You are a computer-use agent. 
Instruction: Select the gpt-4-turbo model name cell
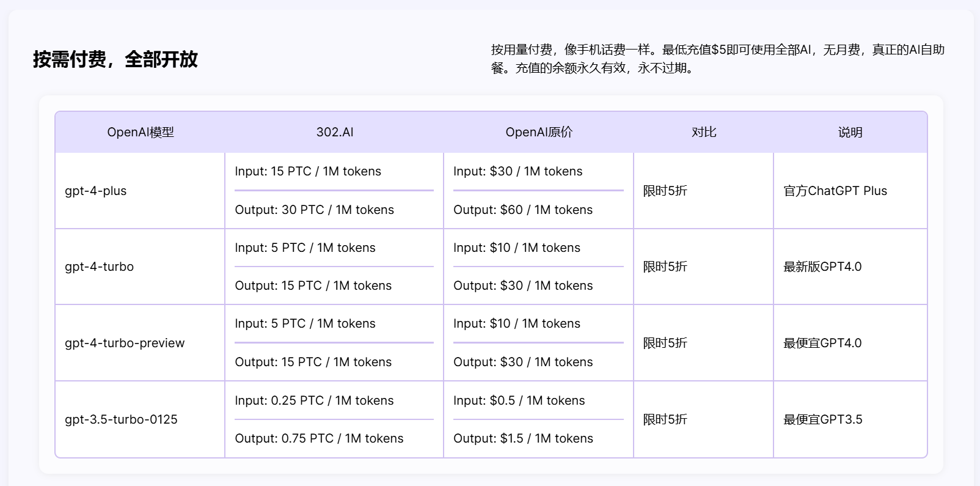tap(100, 267)
